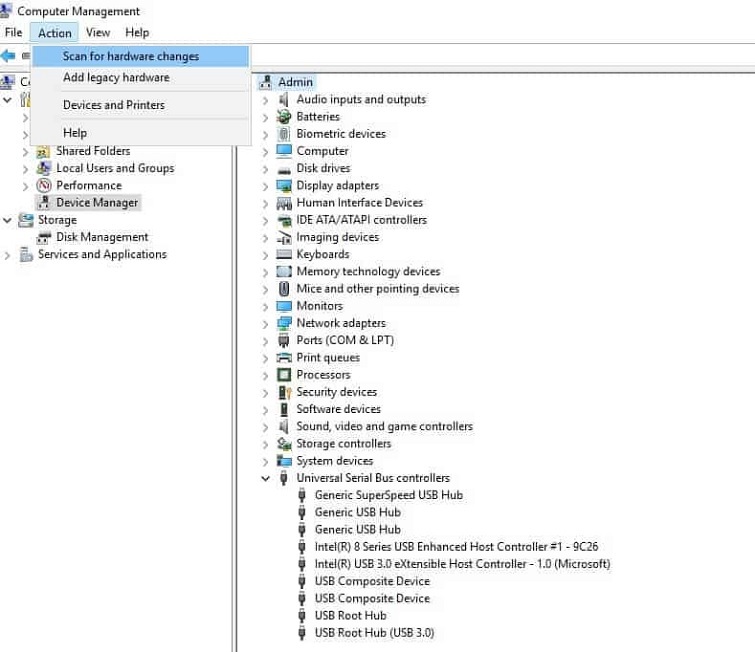Collapse Universal Serial Bus controllers node

(265, 479)
